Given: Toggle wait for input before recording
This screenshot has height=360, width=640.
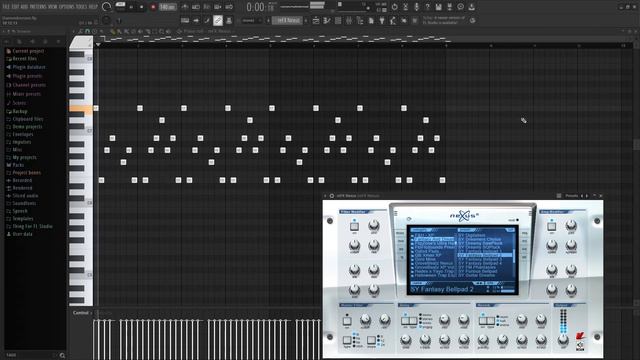Looking at the screenshot, I should click(x=196, y=7).
